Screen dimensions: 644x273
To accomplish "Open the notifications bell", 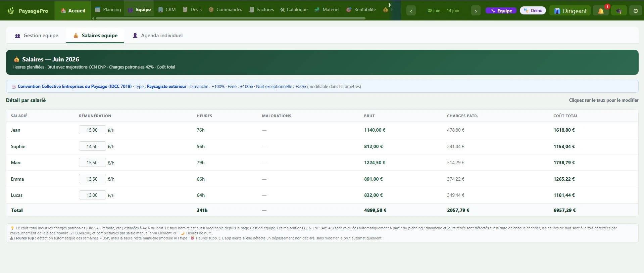I will pos(601,11).
